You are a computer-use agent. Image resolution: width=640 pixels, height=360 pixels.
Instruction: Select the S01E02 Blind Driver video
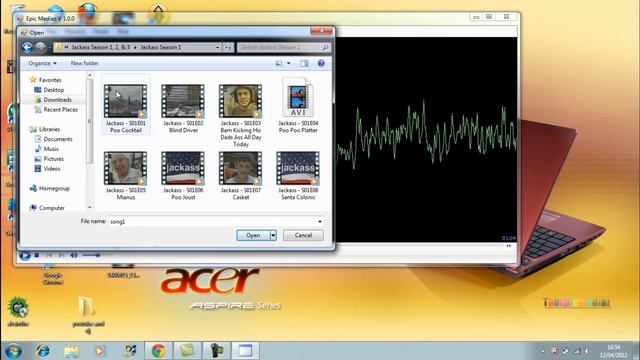183,109
